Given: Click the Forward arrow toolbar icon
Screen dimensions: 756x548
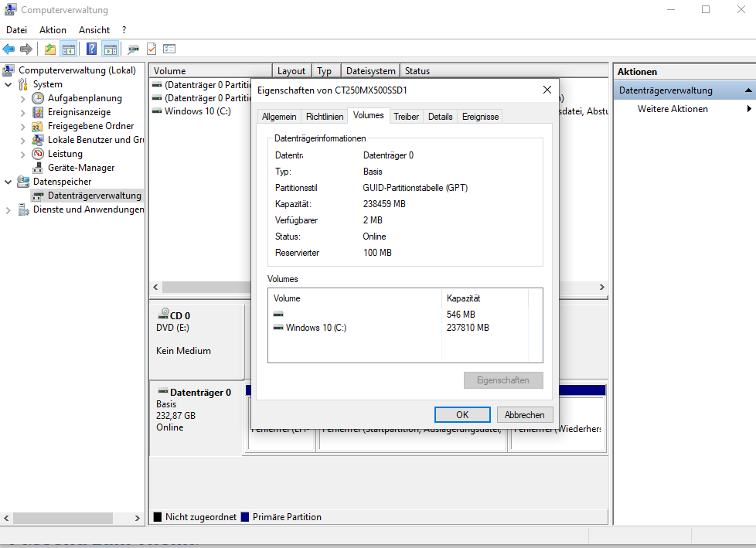Looking at the screenshot, I should coord(26,49).
